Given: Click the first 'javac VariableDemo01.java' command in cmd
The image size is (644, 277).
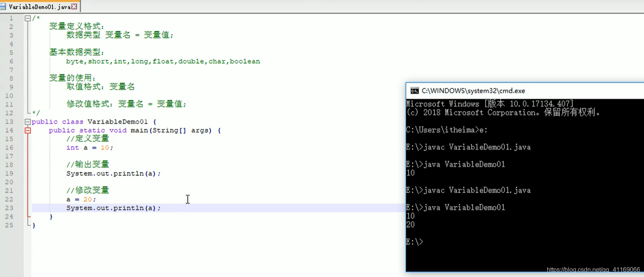Looking at the screenshot, I should click(477, 147).
